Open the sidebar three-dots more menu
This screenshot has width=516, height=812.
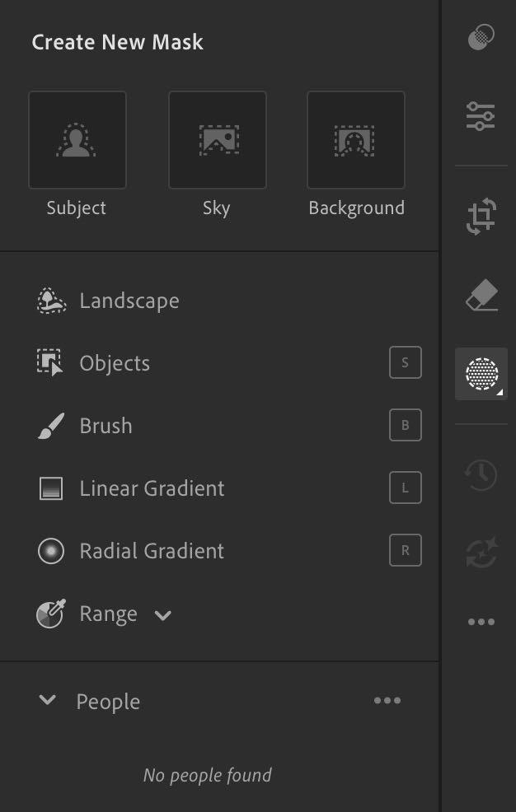point(481,622)
